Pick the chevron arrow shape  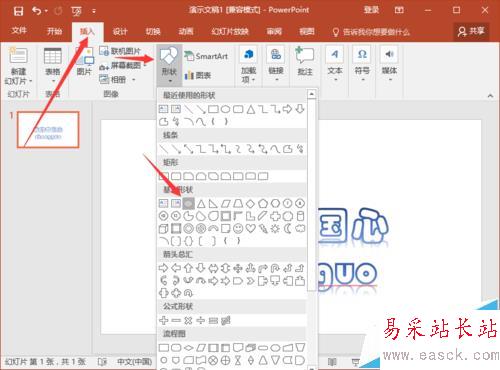point(250,281)
